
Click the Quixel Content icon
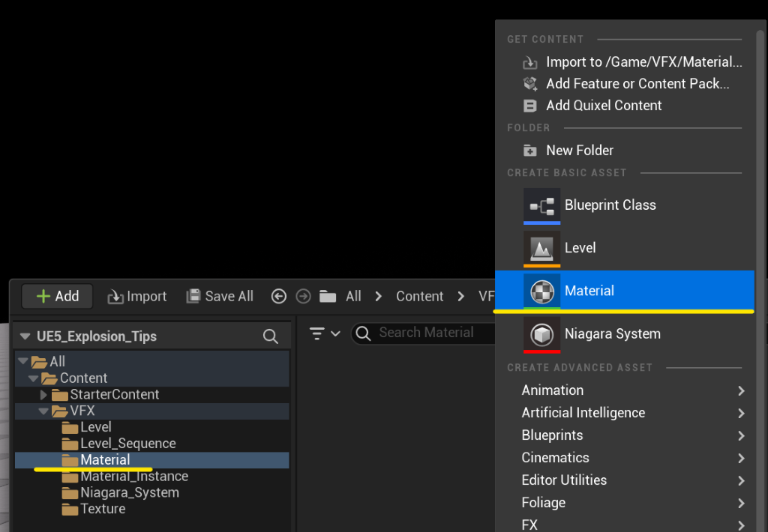pyautogui.click(x=530, y=105)
